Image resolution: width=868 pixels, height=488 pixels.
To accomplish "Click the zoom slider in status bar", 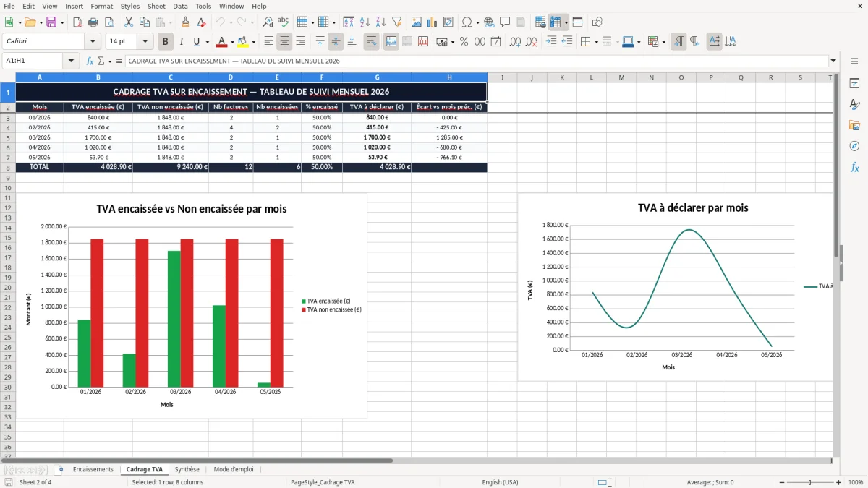I will click(x=810, y=482).
